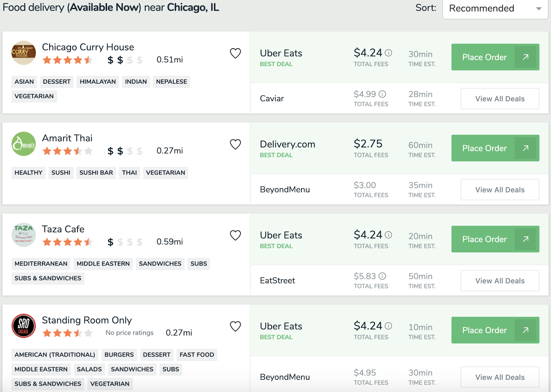
Task: Click the Taza Cafe logo
Action: pos(24,235)
